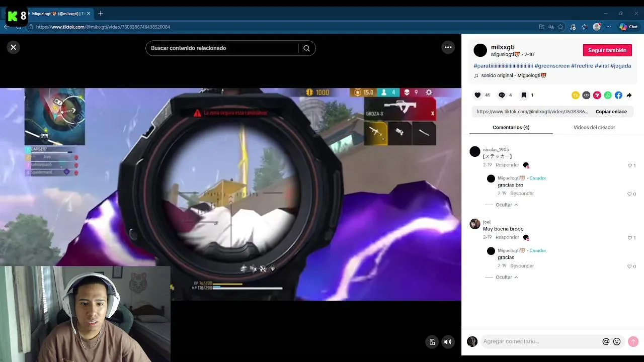Screen dimensions: 644x362
Task: Pause the playing Free Fire video
Action: click(x=230, y=194)
